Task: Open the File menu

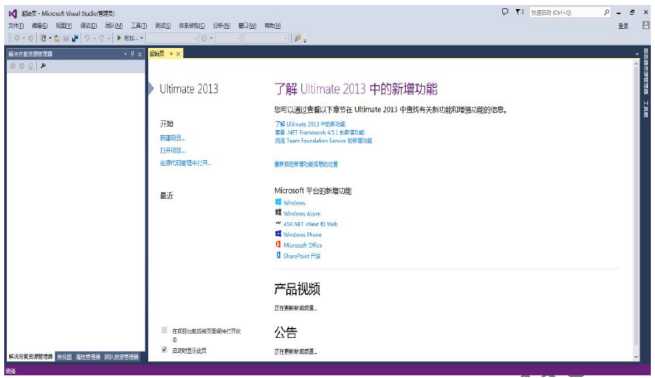Action: pos(16,26)
